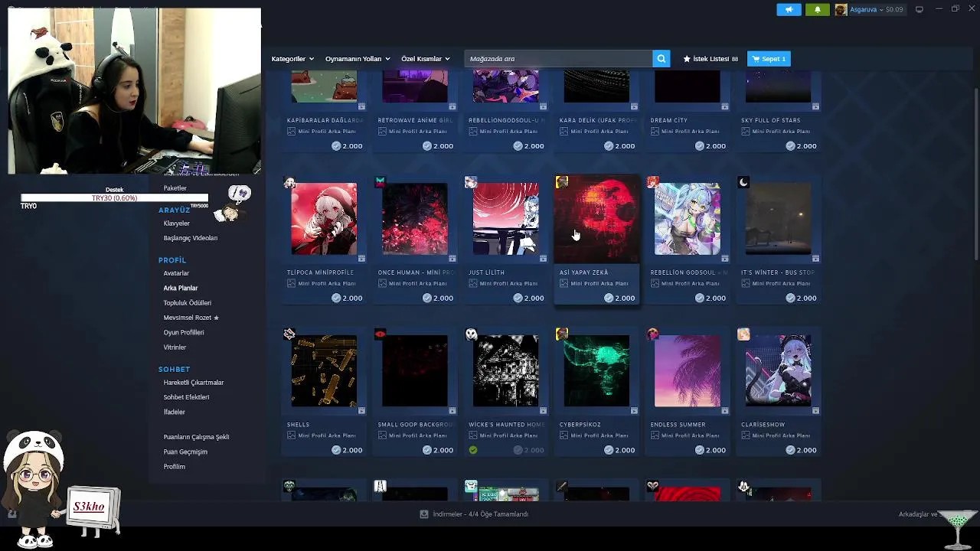The width and height of the screenshot is (980, 551).
Task: Click the game icon above CLARISESHOW
Action: coord(743,334)
